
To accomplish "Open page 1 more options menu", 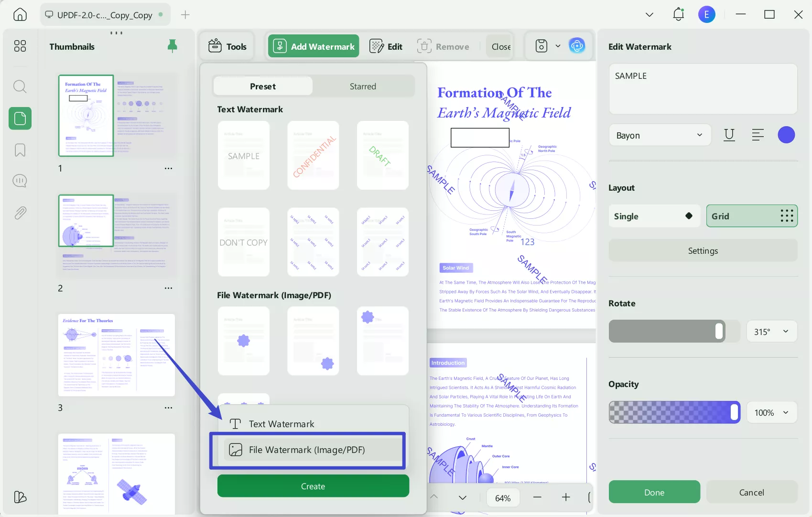I will click(168, 168).
